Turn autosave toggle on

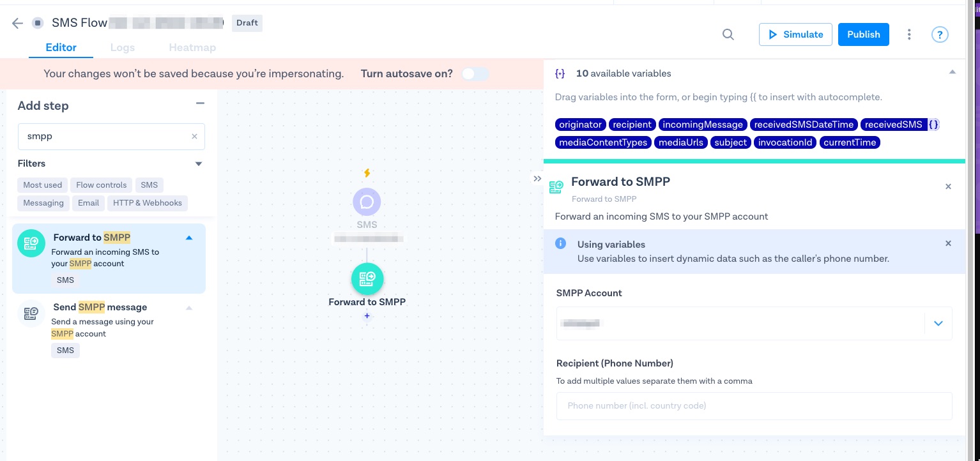coord(475,74)
